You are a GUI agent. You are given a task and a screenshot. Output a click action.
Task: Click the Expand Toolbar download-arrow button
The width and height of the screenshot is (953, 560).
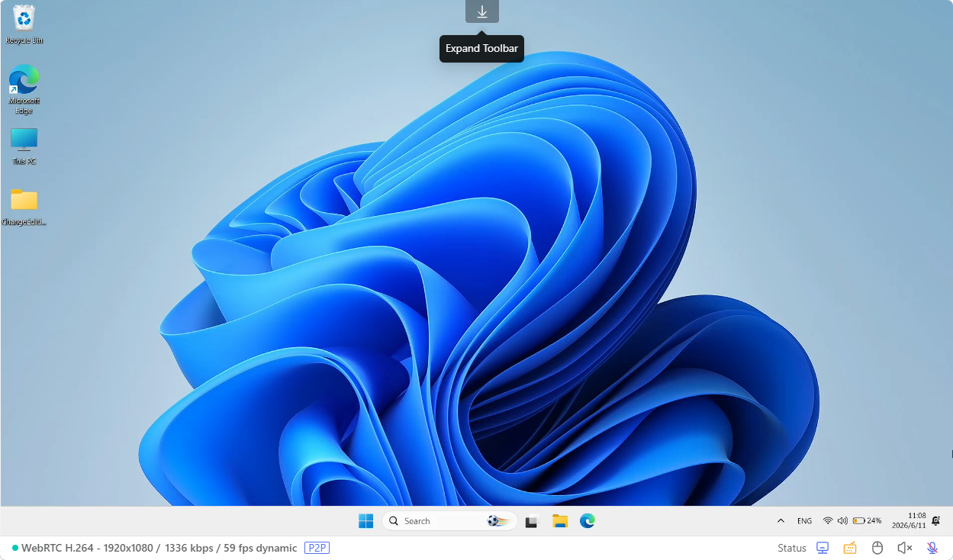[x=482, y=11]
